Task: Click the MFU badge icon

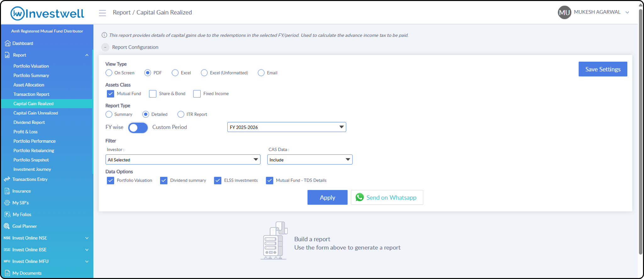Action: coord(7,261)
